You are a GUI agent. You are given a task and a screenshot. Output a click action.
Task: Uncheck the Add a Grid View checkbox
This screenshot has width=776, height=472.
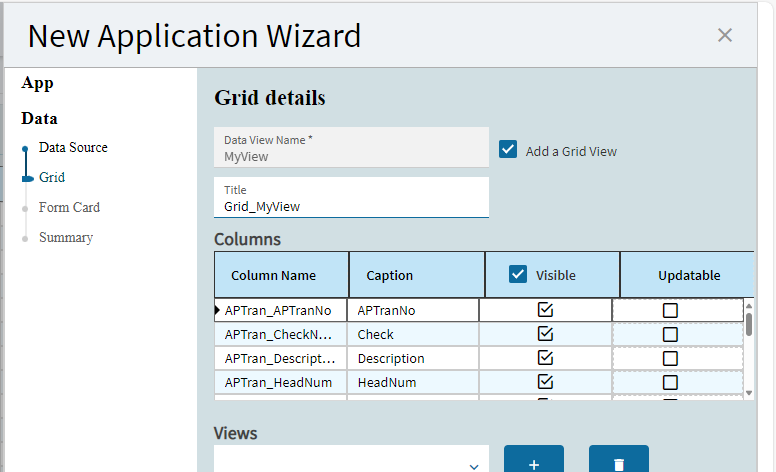(508, 149)
